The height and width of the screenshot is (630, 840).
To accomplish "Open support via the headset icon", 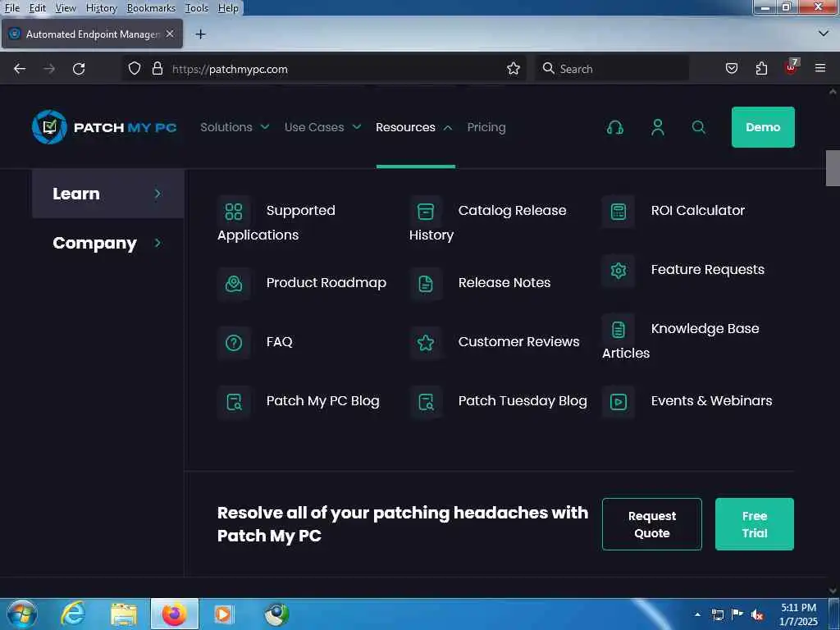I will point(615,127).
